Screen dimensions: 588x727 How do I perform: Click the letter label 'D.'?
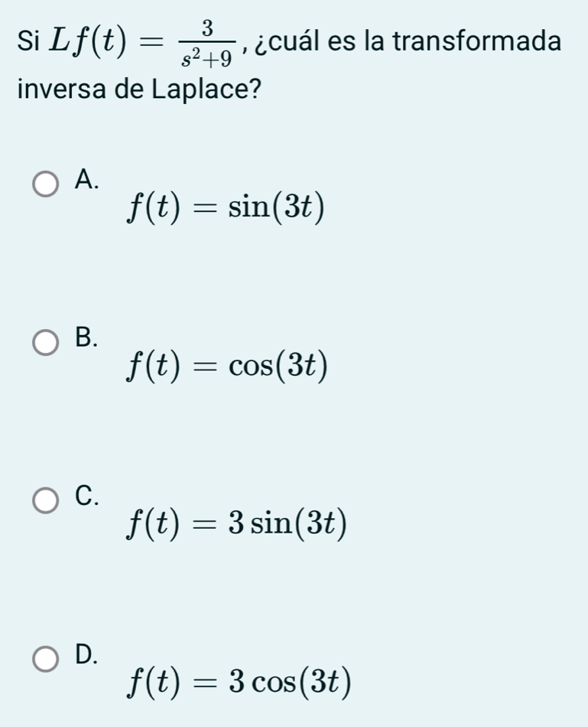tap(88, 653)
